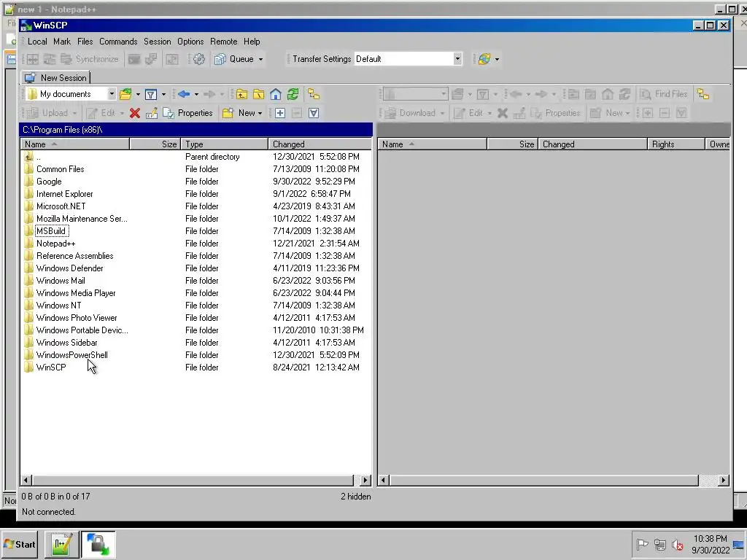Open Preferences via the gear icon
The height and width of the screenshot is (560, 747).
(199, 59)
